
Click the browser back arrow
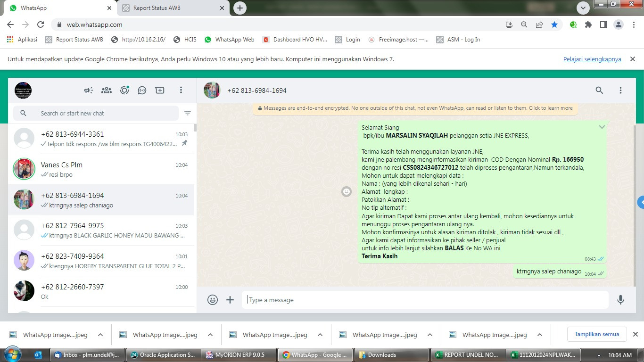point(10,25)
